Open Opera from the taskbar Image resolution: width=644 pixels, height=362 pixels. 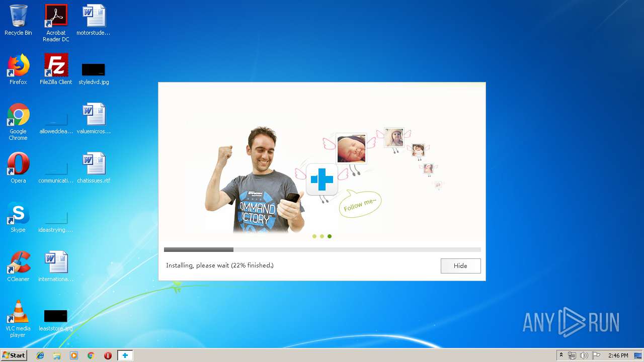click(x=108, y=355)
